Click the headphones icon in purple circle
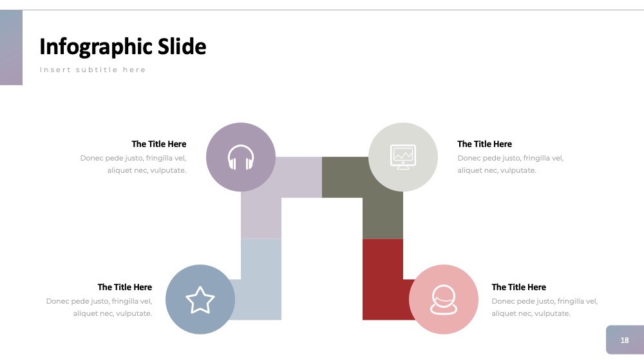The image size is (644, 363). 241,157
